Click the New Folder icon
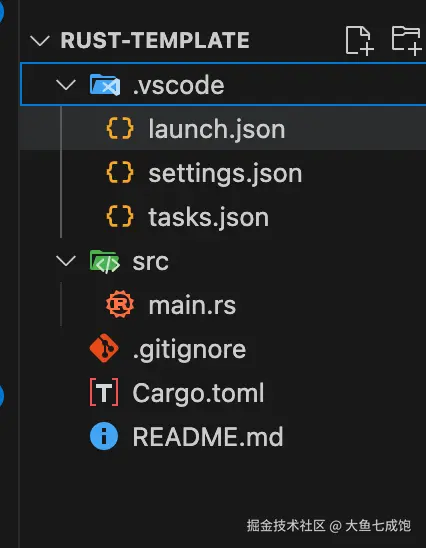 [x=406, y=40]
